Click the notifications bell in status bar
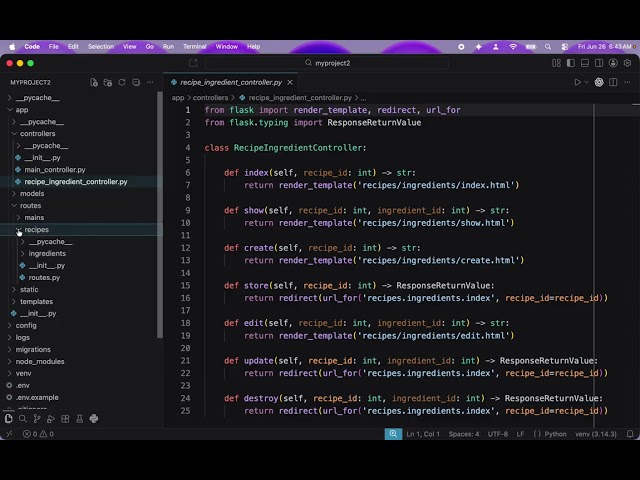Image resolution: width=640 pixels, height=480 pixels. click(630, 434)
